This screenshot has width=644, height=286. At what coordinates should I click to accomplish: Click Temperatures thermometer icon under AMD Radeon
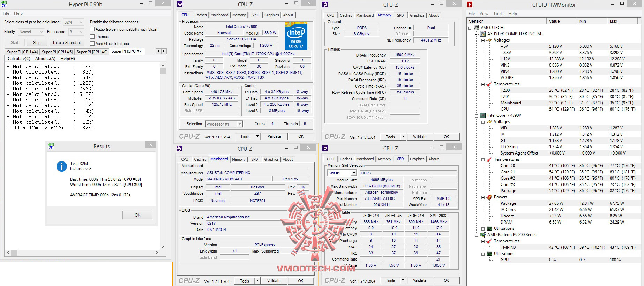pos(489,241)
